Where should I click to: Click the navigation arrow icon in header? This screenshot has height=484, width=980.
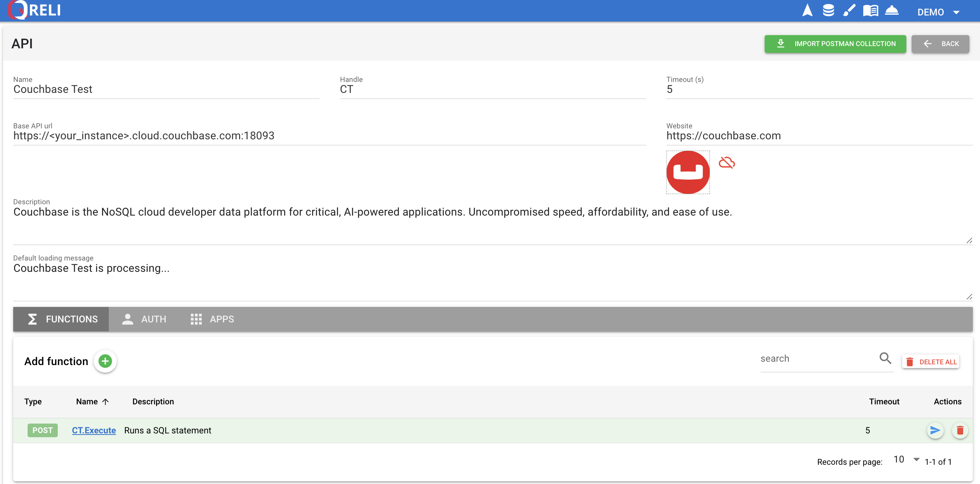click(807, 11)
